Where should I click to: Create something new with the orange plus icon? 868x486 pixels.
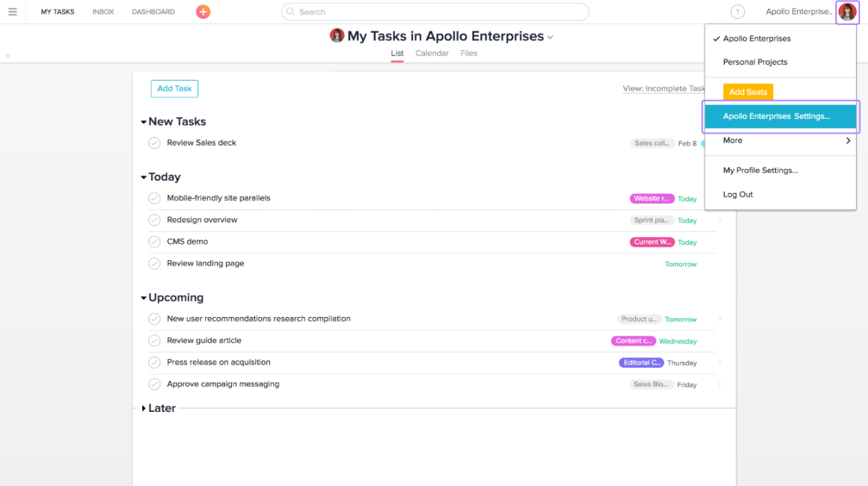(x=203, y=11)
